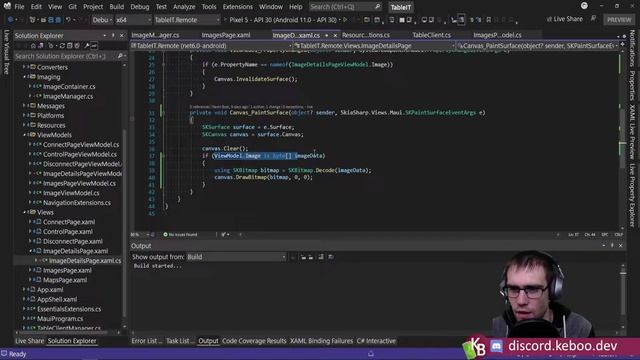Open the C# Interactive tab
Viewport: 640px width, 360px height.
pos(376,341)
